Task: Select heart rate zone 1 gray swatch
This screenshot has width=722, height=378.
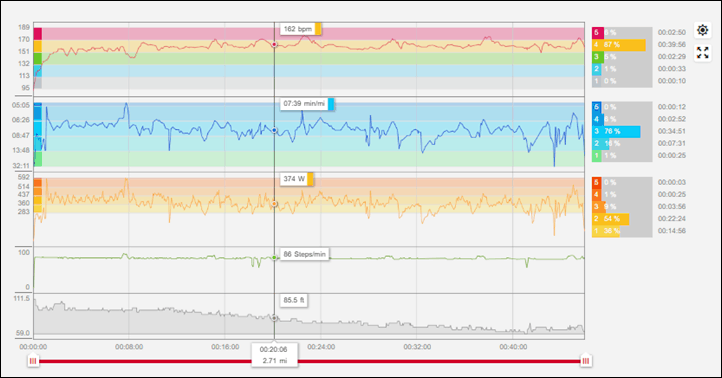Action: 597,81
